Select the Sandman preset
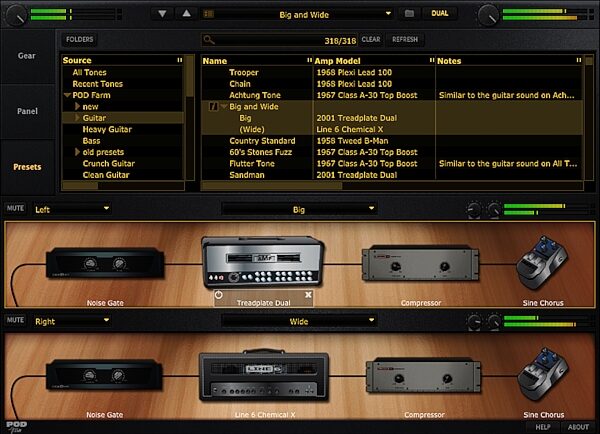 pos(392,175)
